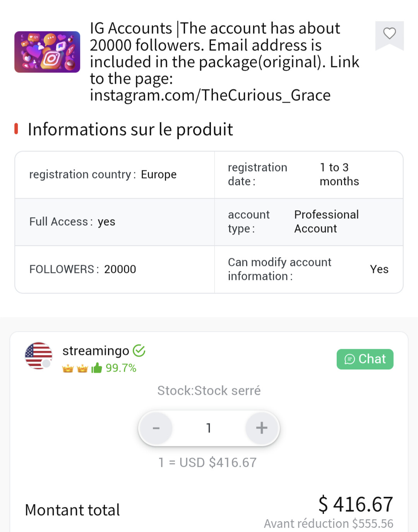The width and height of the screenshot is (418, 532).
Task: Click the green verified checkmark badge
Action: (x=139, y=351)
